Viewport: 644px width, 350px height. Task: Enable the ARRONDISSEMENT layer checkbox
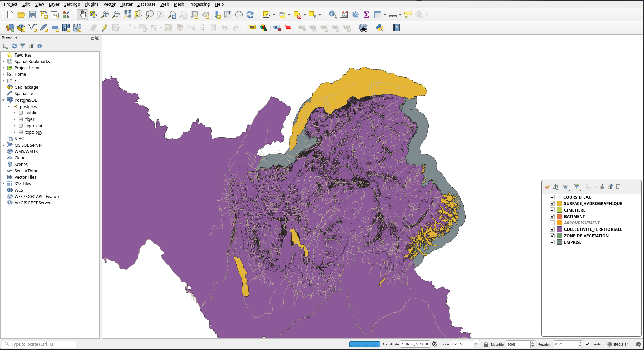[x=552, y=223]
